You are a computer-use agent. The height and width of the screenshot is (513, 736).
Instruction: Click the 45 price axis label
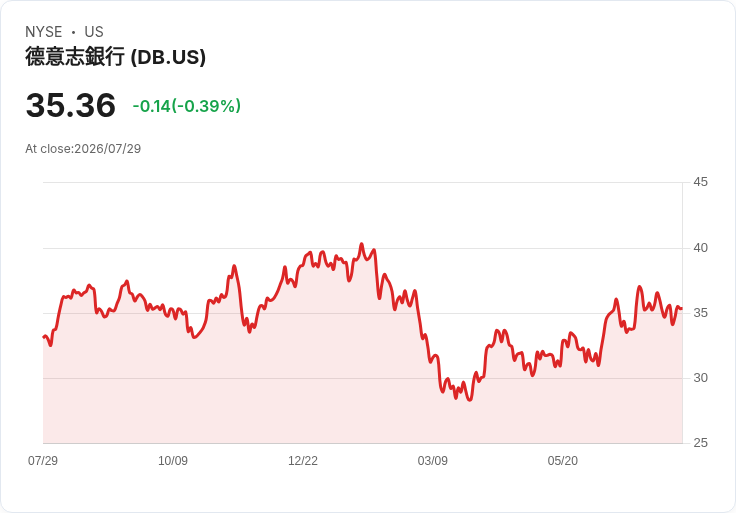coord(700,182)
